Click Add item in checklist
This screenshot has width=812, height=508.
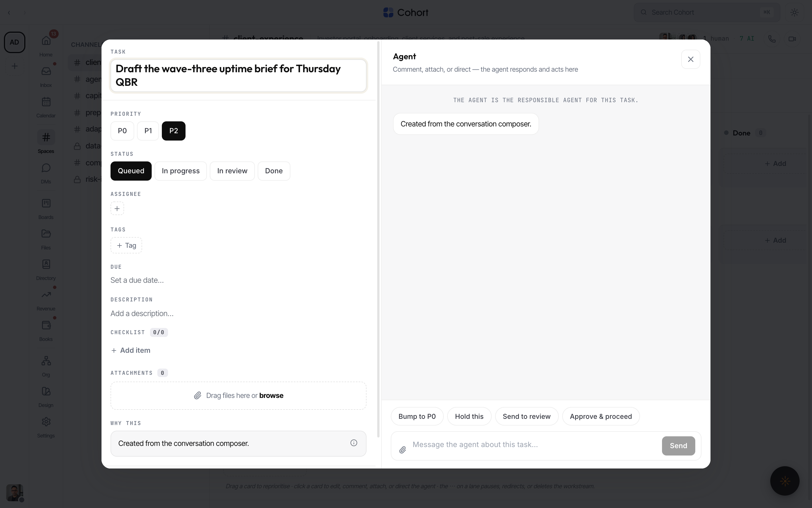click(131, 351)
